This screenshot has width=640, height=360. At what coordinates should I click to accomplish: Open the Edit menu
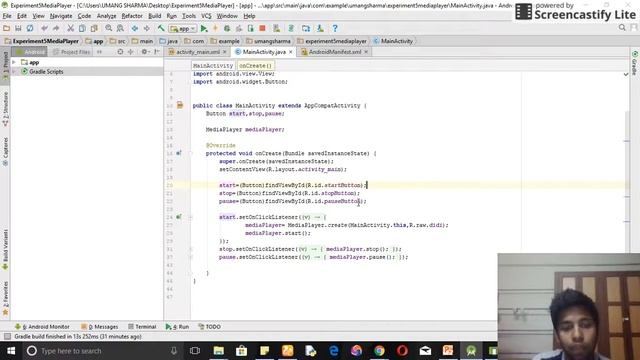pyautogui.click(x=22, y=16)
